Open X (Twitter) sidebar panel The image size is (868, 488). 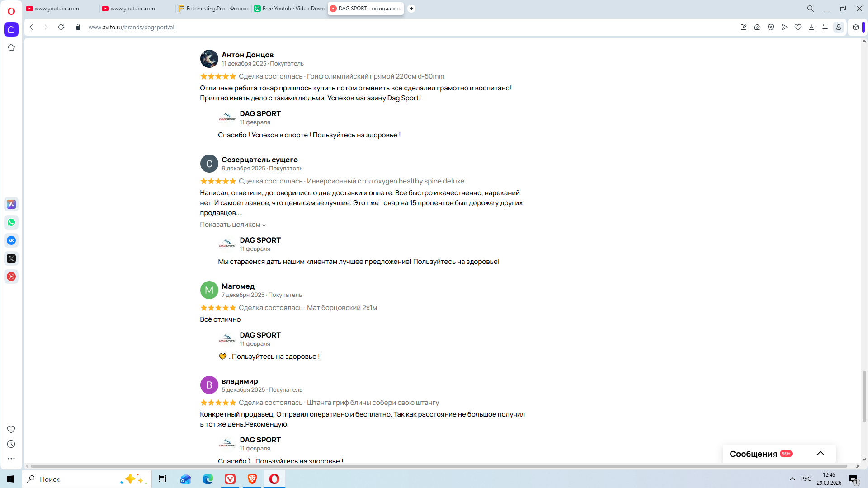point(11,258)
